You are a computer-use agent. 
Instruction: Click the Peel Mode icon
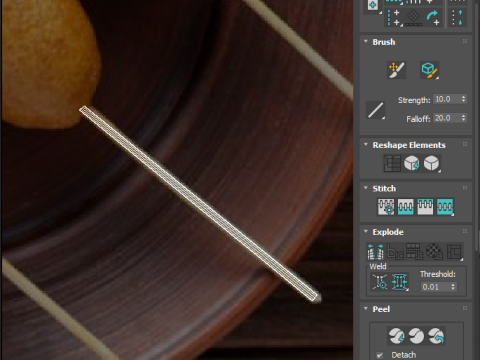pyautogui.click(x=416, y=336)
